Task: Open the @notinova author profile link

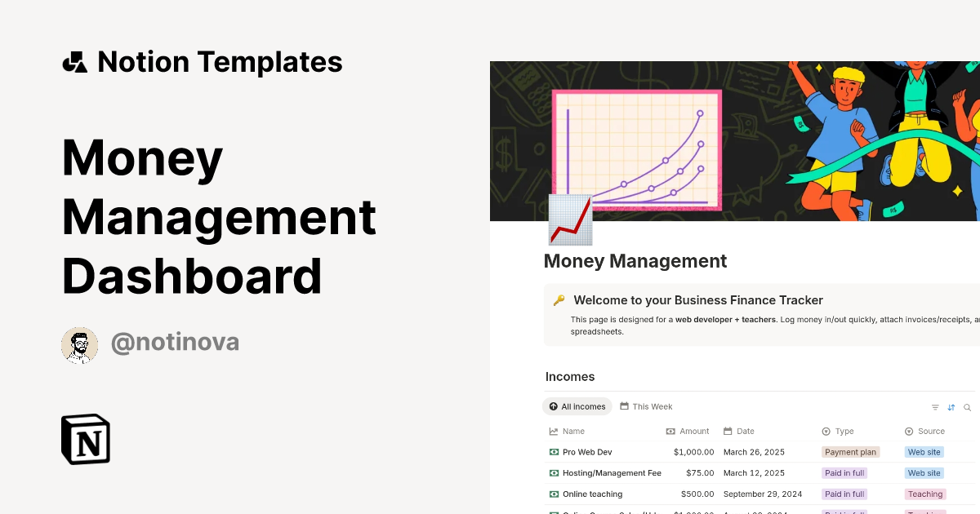Action: tap(175, 342)
